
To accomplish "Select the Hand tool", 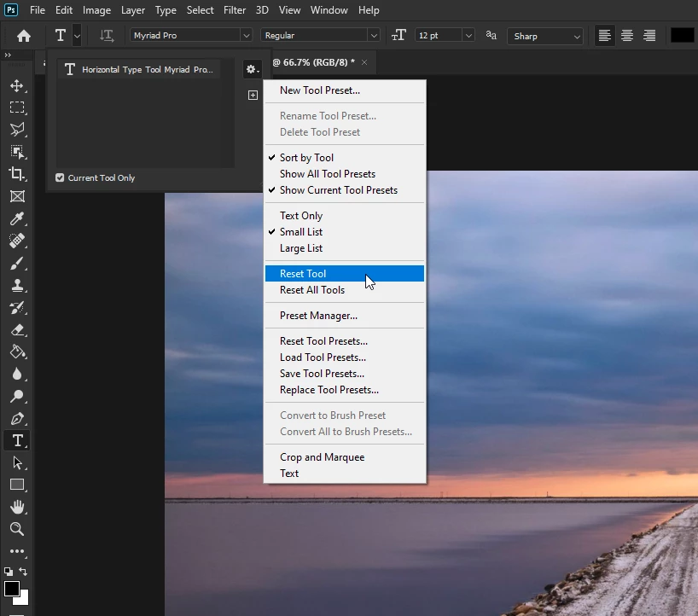I will (x=17, y=507).
